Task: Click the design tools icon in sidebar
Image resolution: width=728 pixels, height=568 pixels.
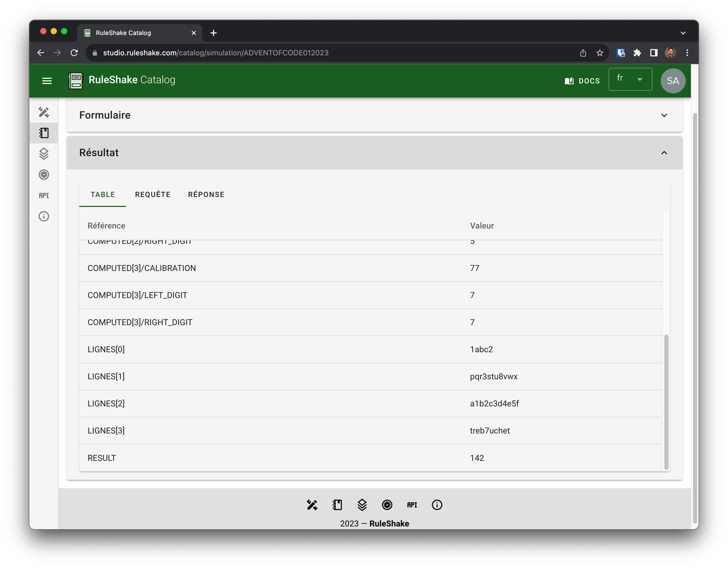Action: [44, 112]
